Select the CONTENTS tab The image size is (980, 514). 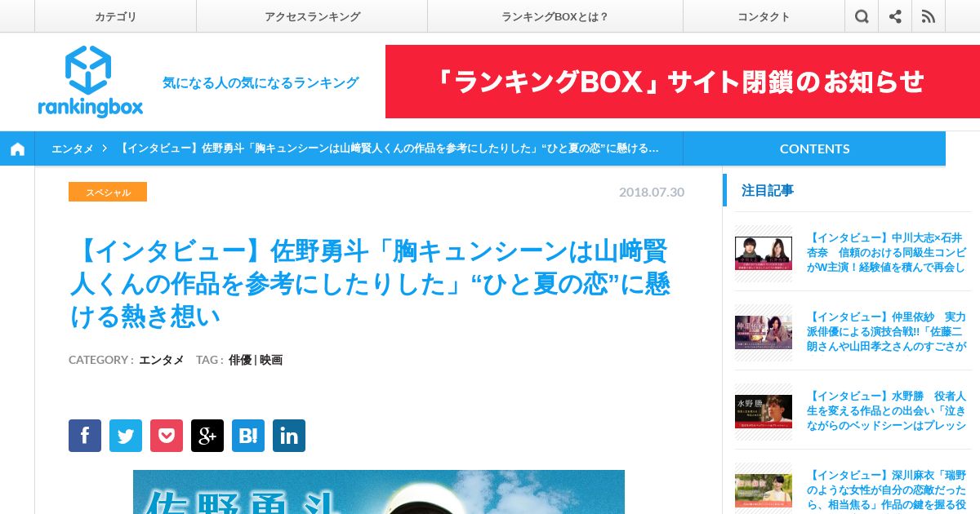[x=814, y=148]
